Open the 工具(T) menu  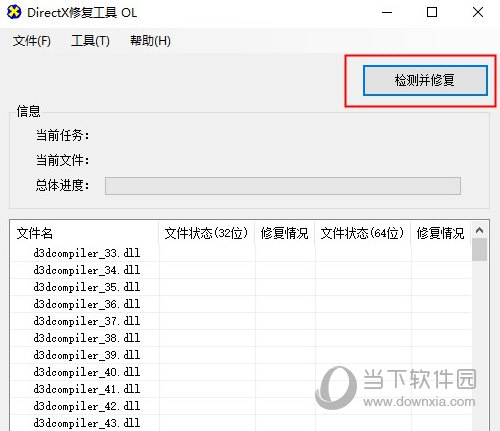(90, 41)
